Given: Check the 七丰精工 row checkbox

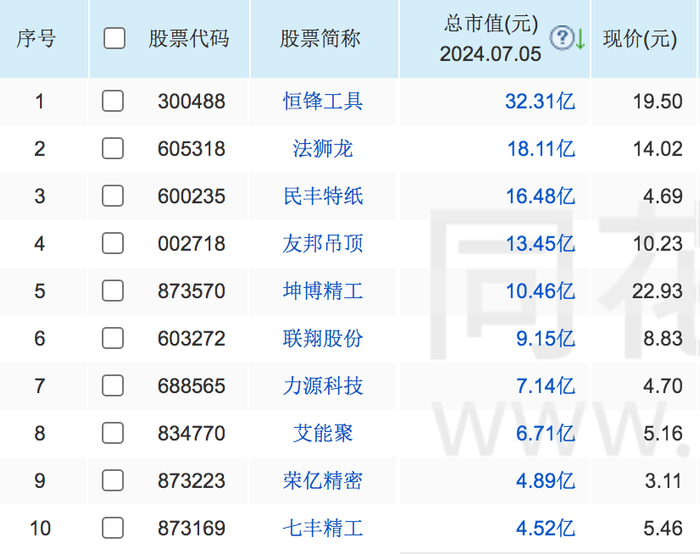Looking at the screenshot, I should [x=113, y=528].
